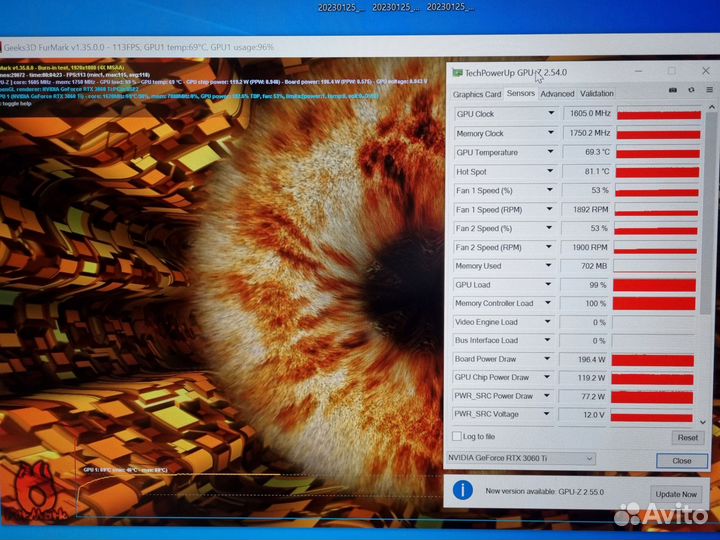Image resolution: width=720 pixels, height=540 pixels.
Task: Open the GPU Load sensor dropdown
Action: [548, 284]
